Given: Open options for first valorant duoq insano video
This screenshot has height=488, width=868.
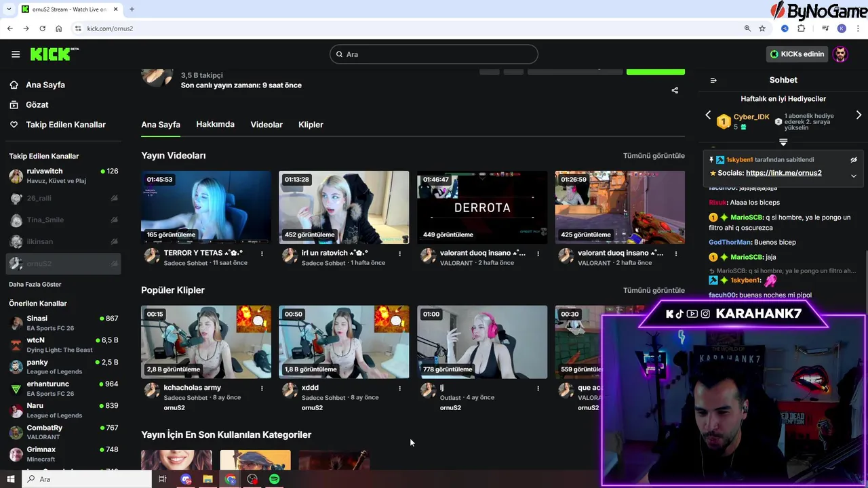Looking at the screenshot, I should (538, 253).
